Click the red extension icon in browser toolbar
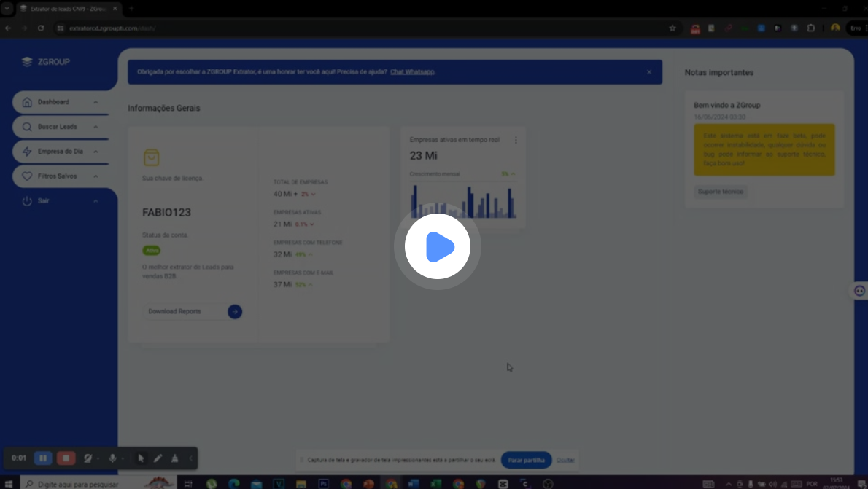868x489 pixels. pyautogui.click(x=694, y=28)
